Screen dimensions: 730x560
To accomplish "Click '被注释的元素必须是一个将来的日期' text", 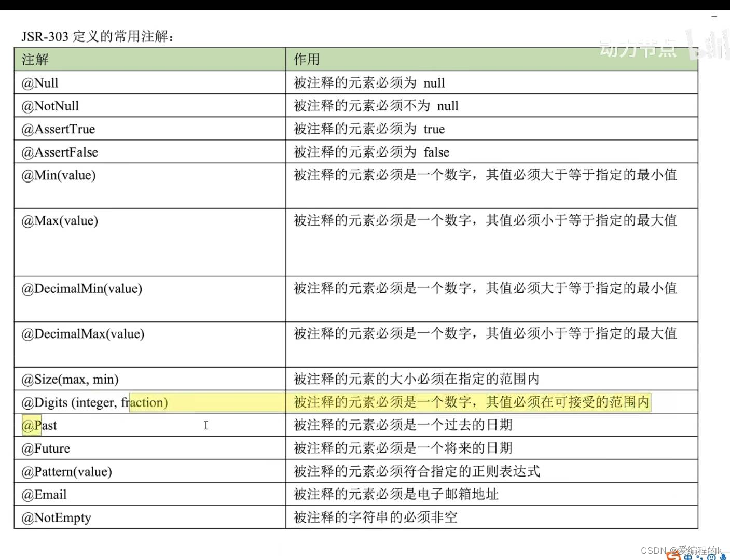I will [403, 448].
